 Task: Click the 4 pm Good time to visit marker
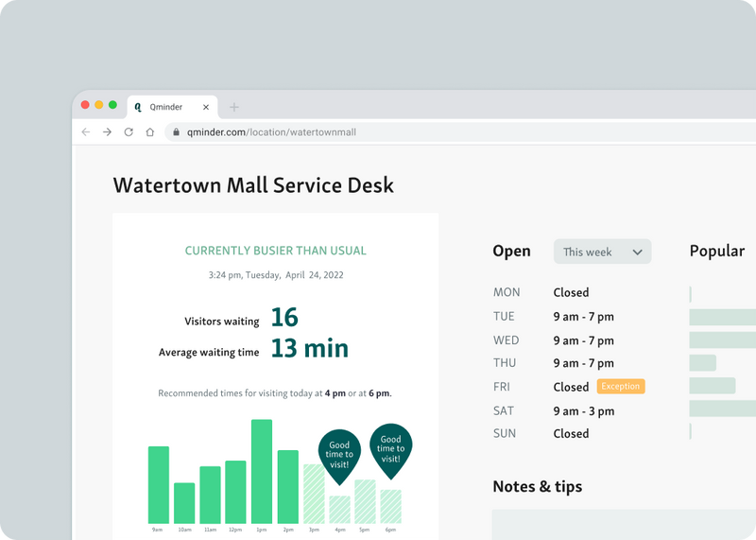(x=339, y=453)
